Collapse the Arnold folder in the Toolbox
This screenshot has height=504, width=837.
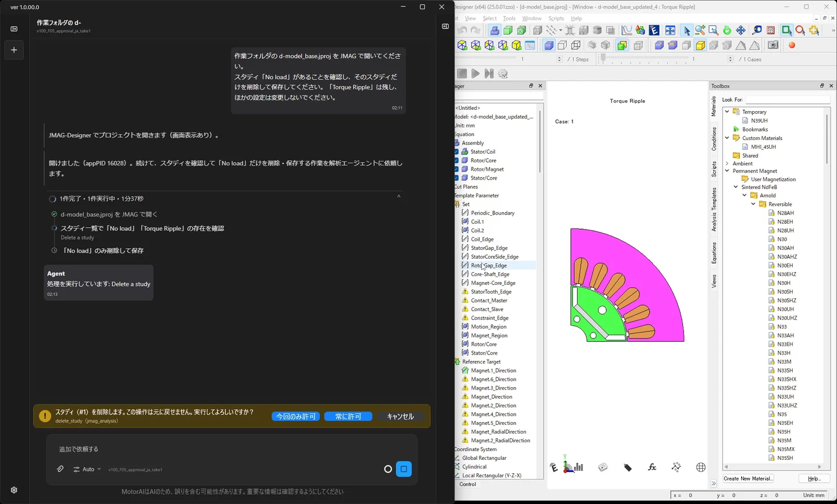(x=745, y=196)
